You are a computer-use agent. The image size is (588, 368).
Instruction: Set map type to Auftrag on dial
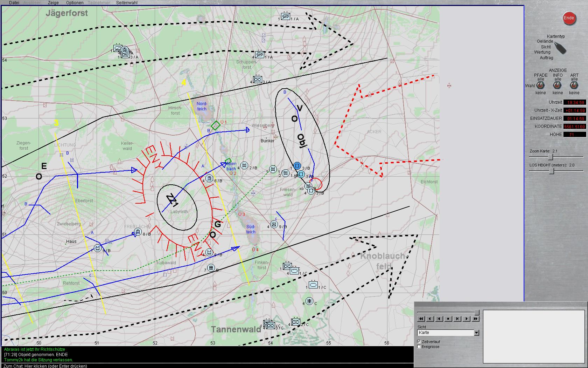tap(546, 58)
